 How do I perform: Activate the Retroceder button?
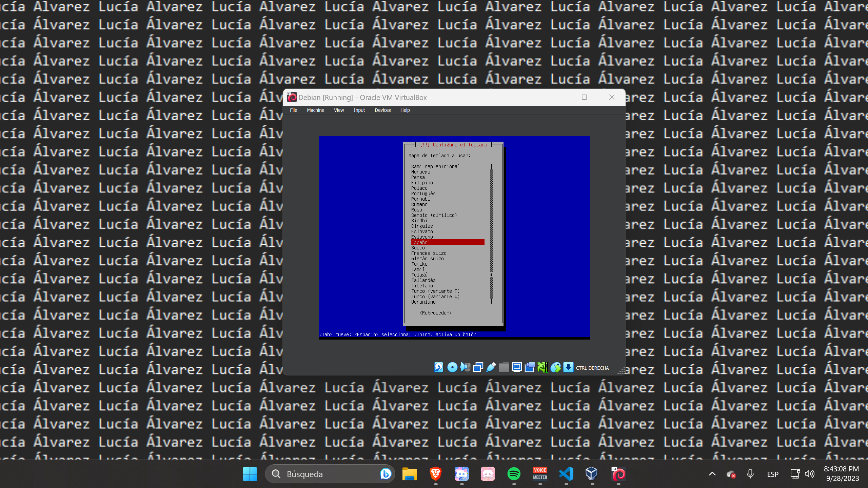coord(435,313)
